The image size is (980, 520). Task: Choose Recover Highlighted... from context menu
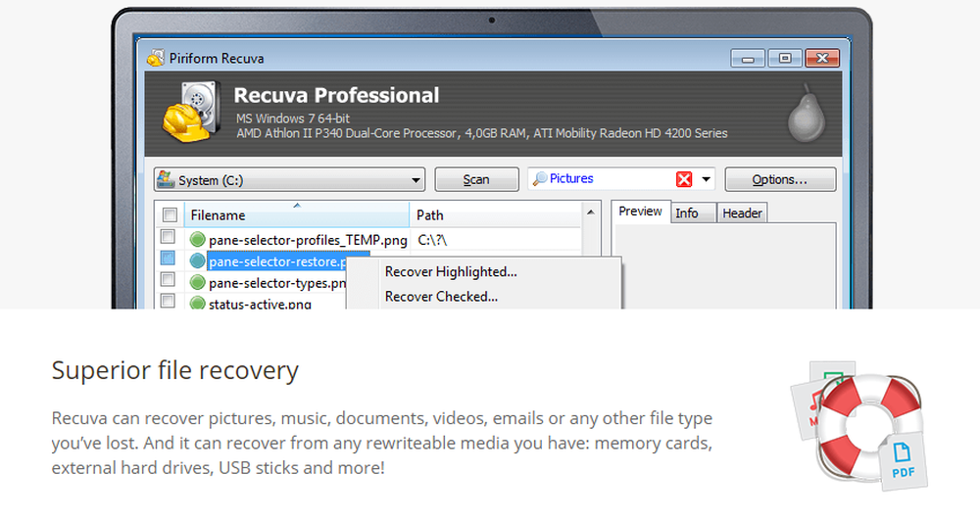pyautogui.click(x=451, y=272)
